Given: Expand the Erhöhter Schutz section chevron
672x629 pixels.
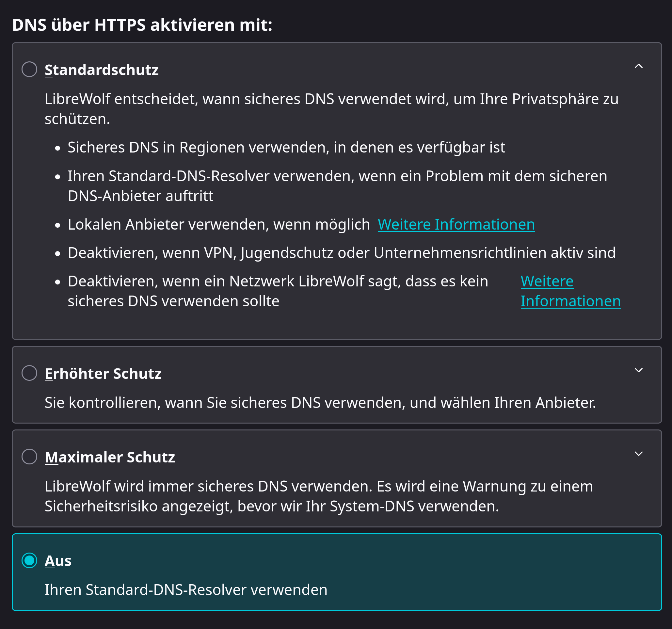Looking at the screenshot, I should click(638, 370).
